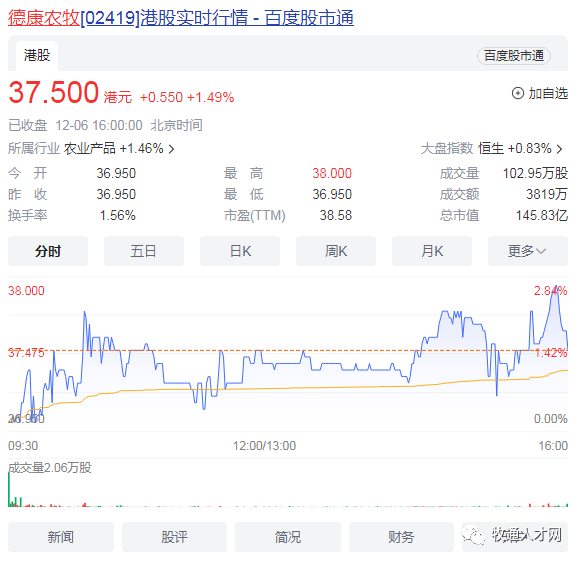The height and width of the screenshot is (561, 580).
Task: Switch to the 周K chart tab
Action: tap(336, 251)
